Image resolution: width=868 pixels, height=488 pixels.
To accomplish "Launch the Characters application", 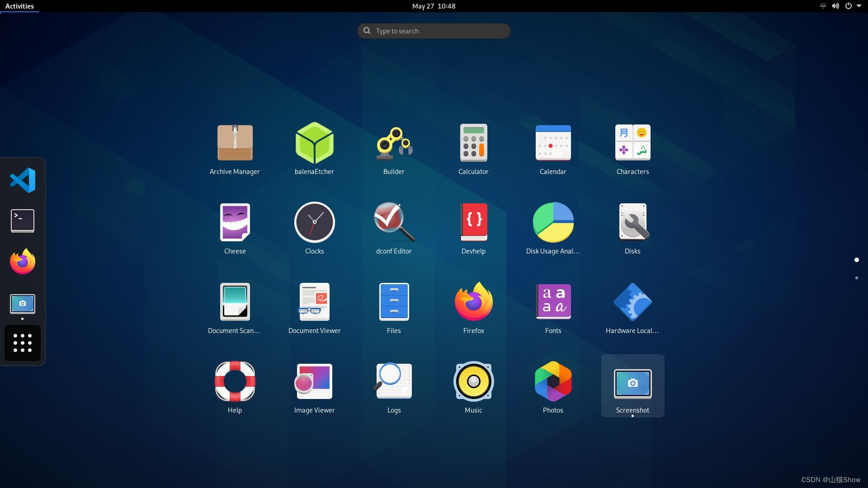I will click(632, 143).
